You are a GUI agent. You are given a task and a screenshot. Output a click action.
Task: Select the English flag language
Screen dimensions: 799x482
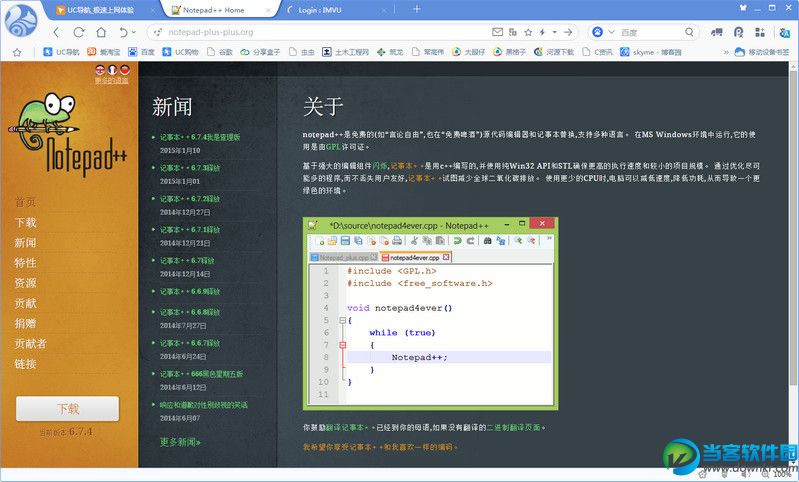pyautogui.click(x=100, y=70)
